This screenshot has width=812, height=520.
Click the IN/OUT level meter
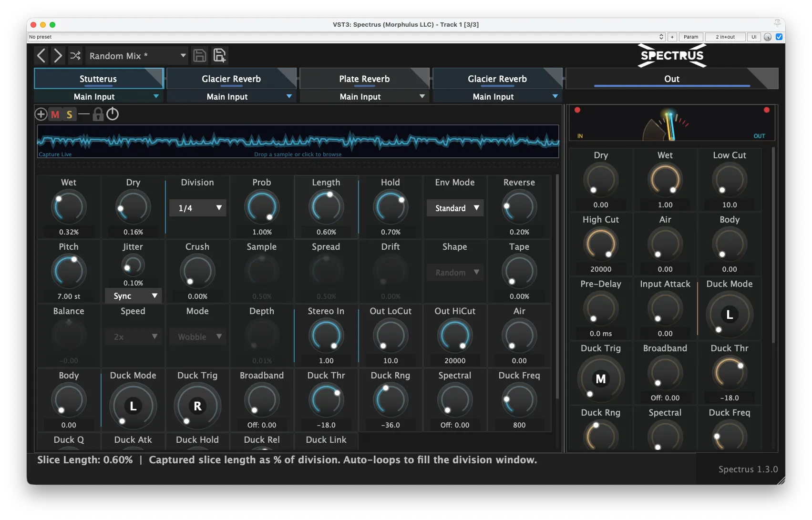pyautogui.click(x=672, y=123)
